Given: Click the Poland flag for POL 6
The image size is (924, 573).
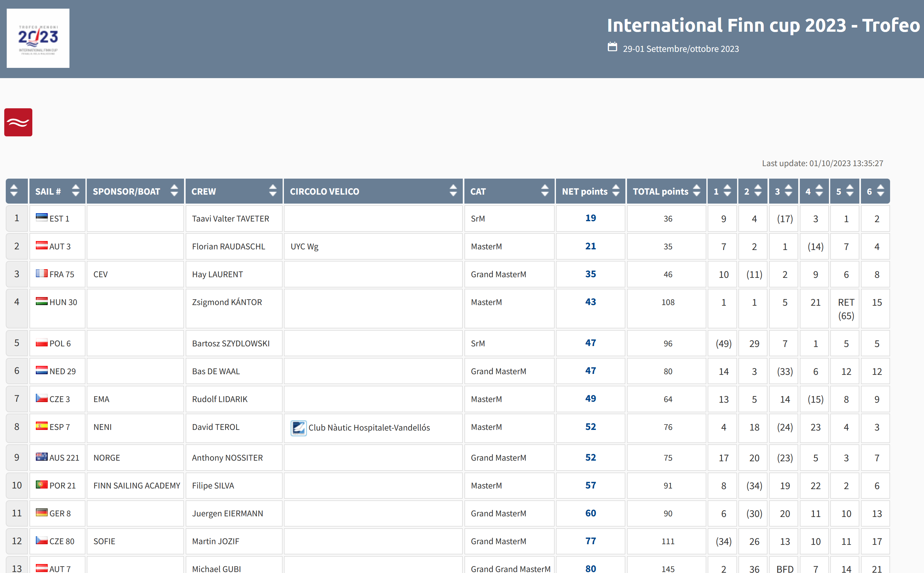Looking at the screenshot, I should click(x=42, y=342).
